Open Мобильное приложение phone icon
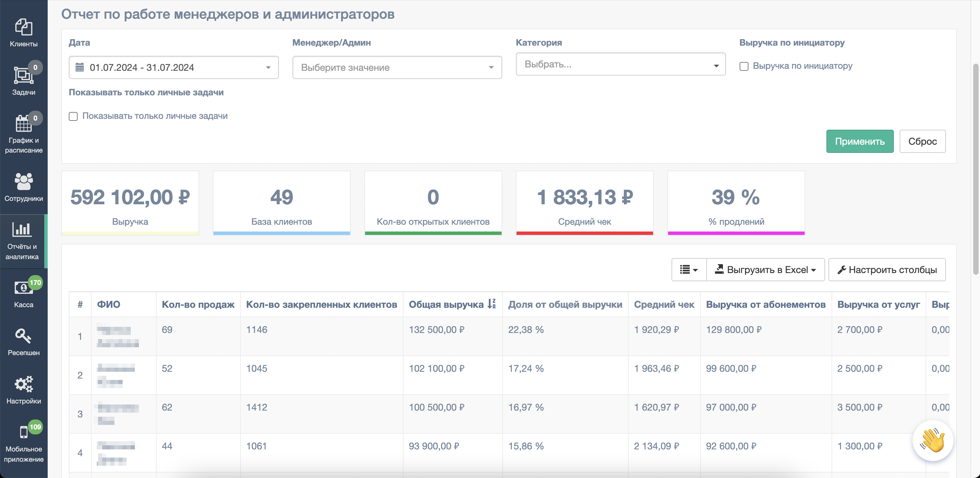 (x=23, y=432)
